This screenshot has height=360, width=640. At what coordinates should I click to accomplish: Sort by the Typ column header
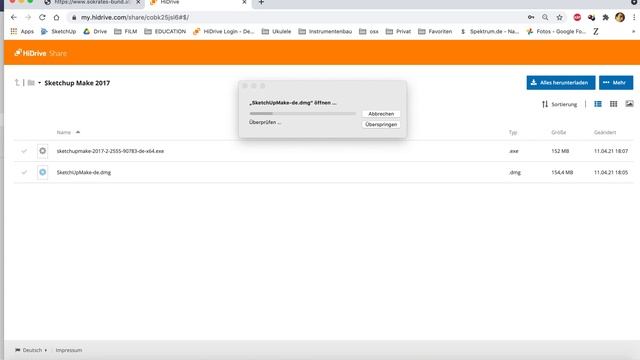513,132
